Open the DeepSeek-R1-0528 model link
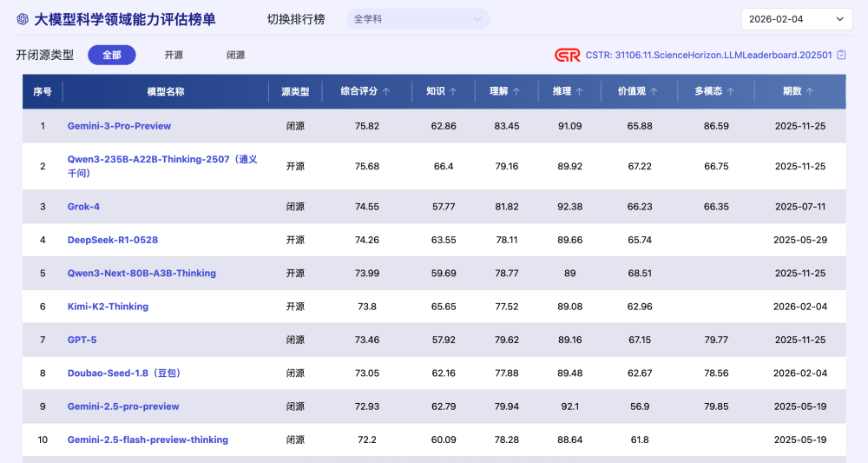The height and width of the screenshot is (463, 868). 113,240
